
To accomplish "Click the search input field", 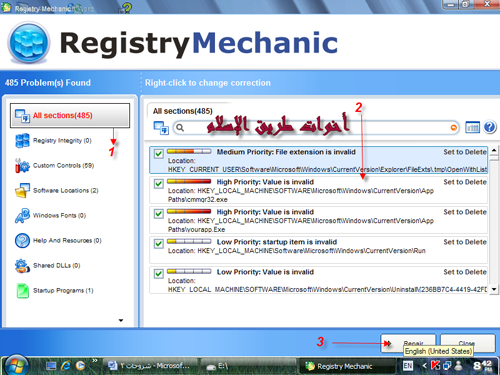I will pos(316,127).
